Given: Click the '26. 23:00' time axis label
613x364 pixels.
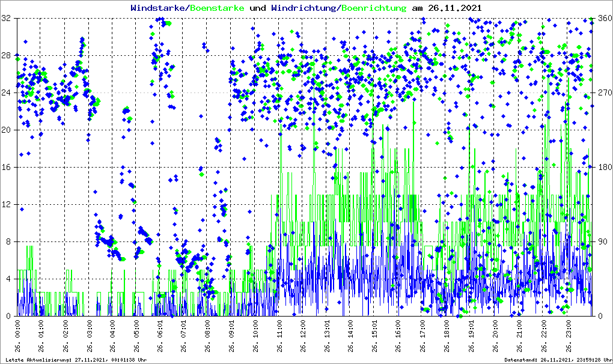Looking at the screenshot, I should [567, 336].
